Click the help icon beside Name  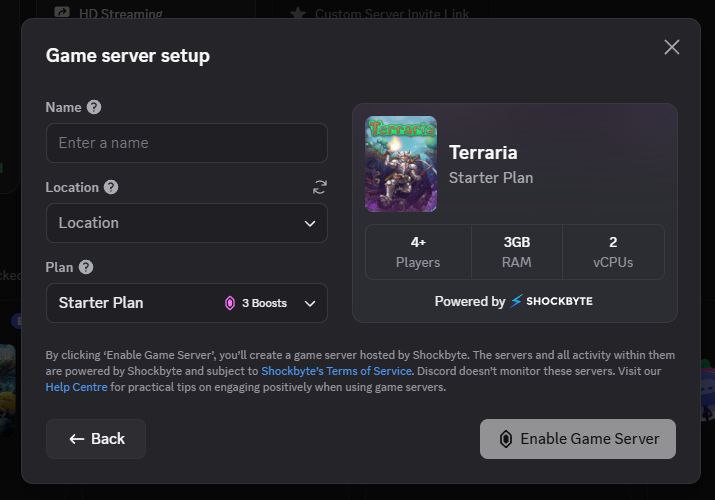(x=94, y=107)
